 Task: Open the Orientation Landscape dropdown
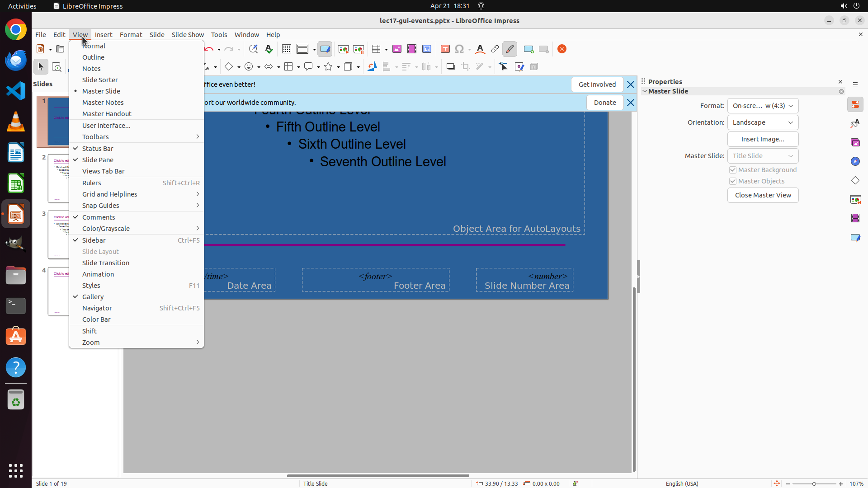click(x=763, y=122)
